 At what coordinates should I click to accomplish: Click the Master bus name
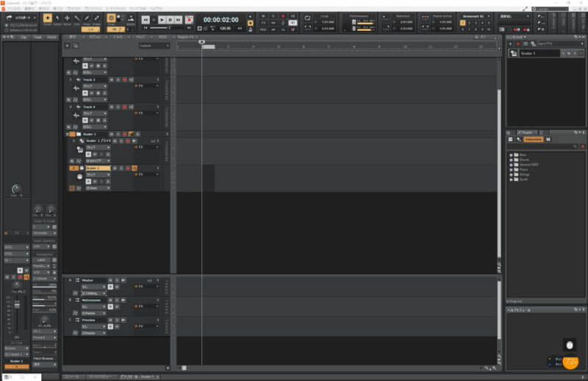click(x=87, y=280)
